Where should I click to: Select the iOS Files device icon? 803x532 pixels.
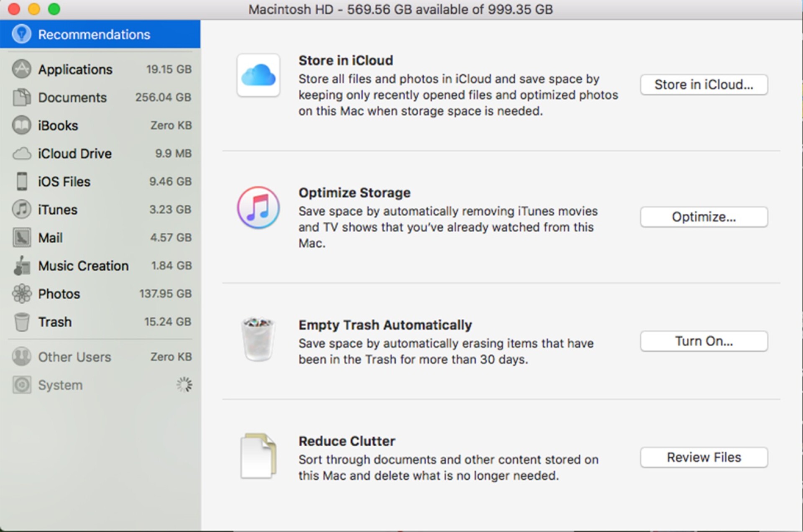pos(21,181)
